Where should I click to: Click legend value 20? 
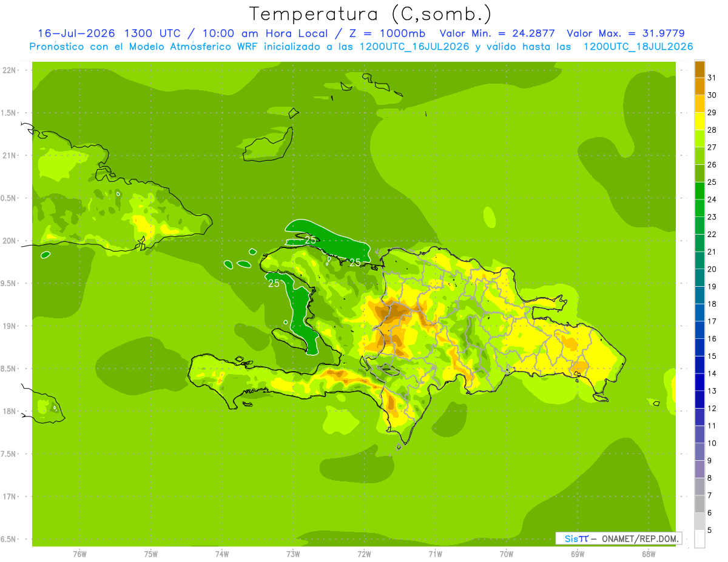tap(712, 269)
